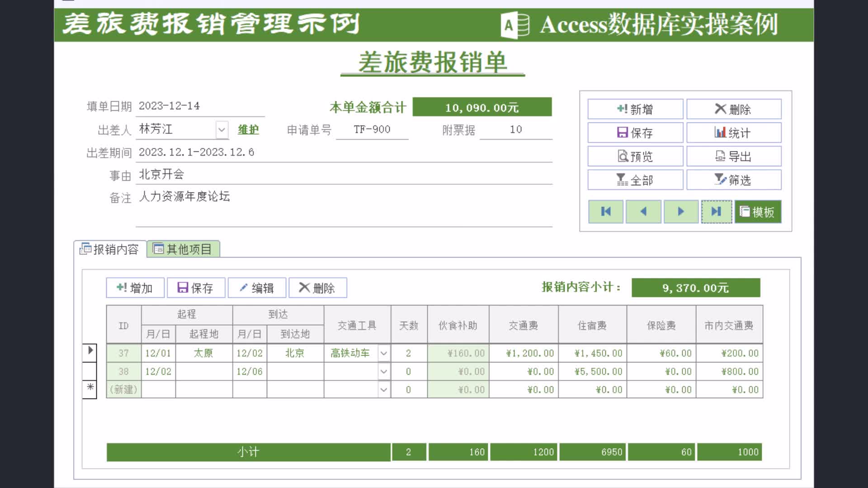Click the 小计 市内交通费 total 1000

tap(729, 452)
